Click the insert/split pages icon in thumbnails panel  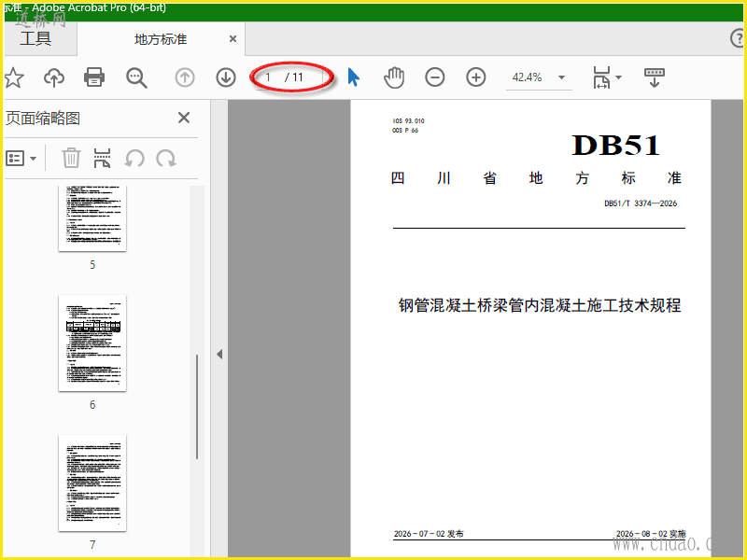[103, 158]
